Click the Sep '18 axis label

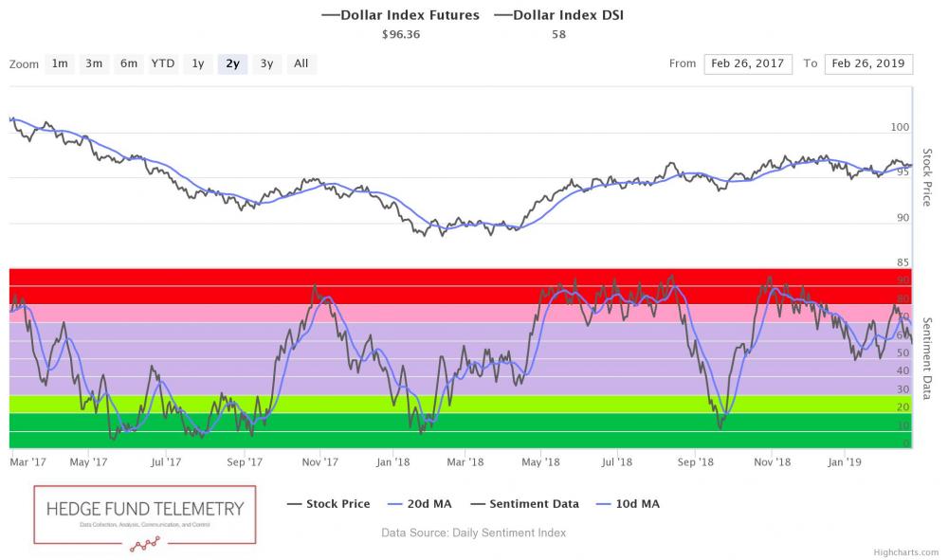tap(695, 462)
